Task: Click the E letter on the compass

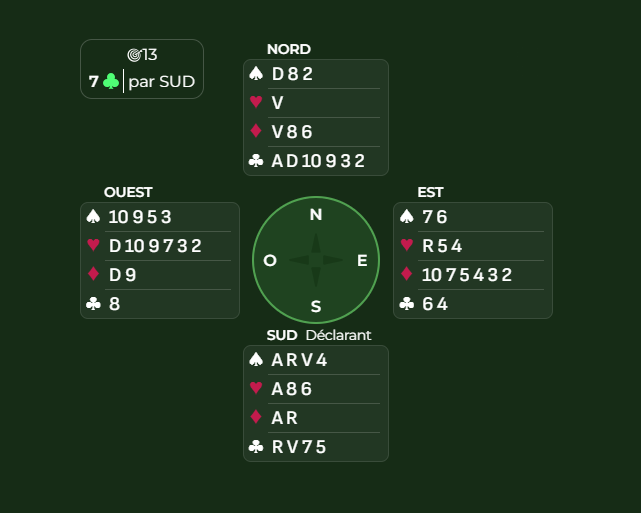Action: pos(362,260)
